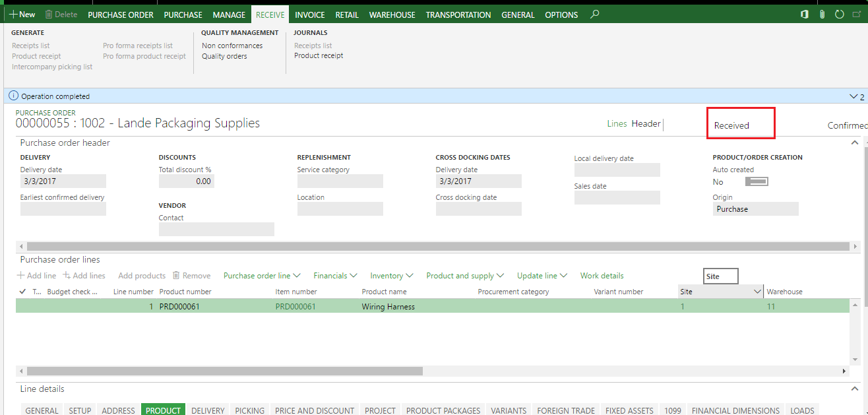
Task: Click the paperclip attachments icon
Action: point(822,15)
